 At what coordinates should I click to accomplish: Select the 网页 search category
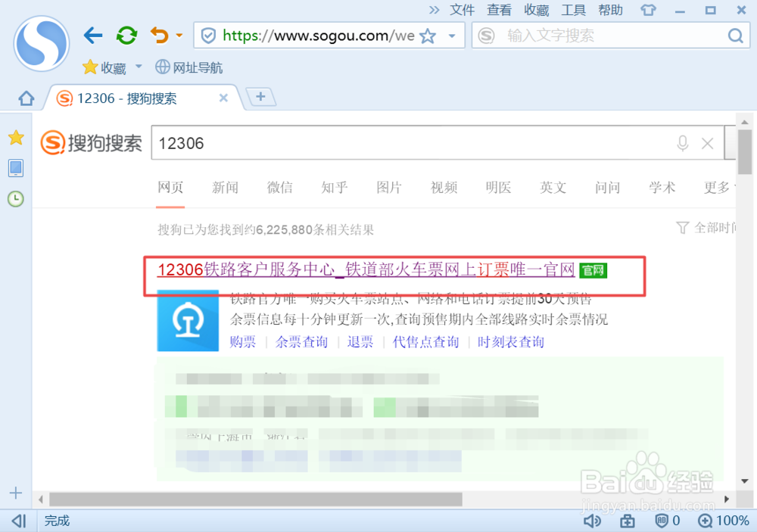click(x=170, y=188)
